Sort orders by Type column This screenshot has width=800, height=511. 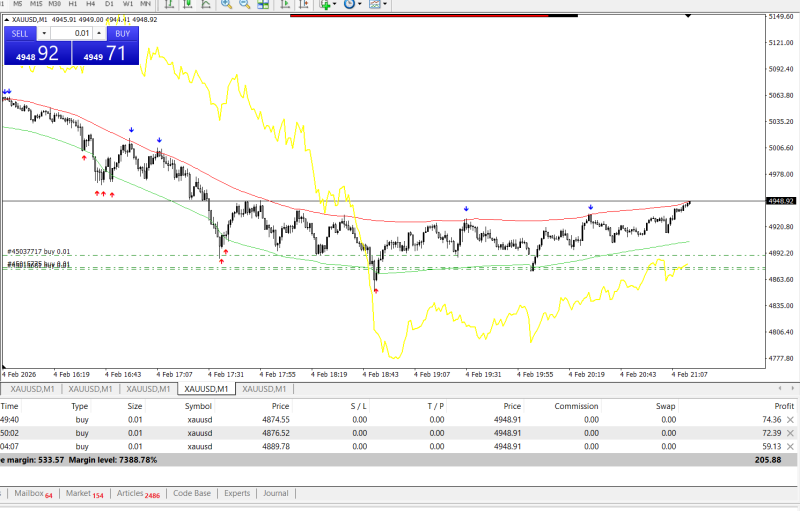click(80, 406)
